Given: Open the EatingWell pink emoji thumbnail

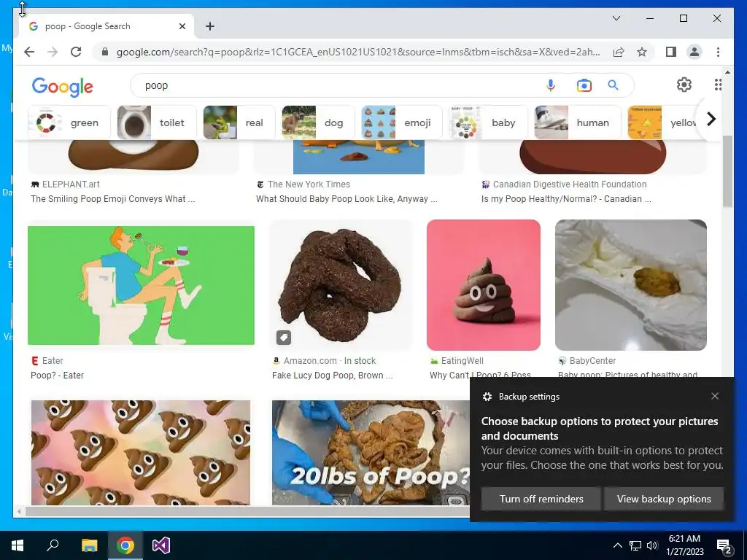Looking at the screenshot, I should click(x=484, y=285).
